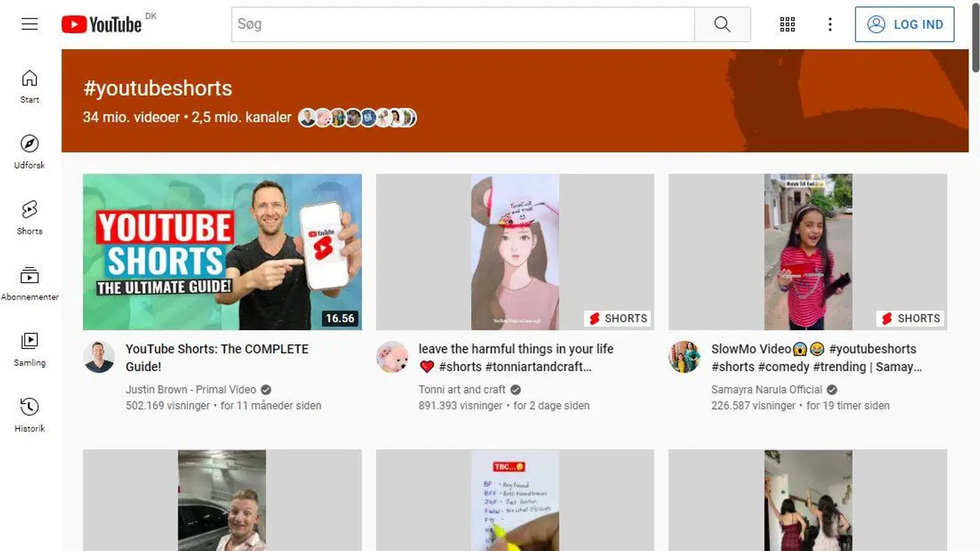Open Justin Brown - Primal Video channel
The height and width of the screenshot is (551, 980).
[x=191, y=390]
